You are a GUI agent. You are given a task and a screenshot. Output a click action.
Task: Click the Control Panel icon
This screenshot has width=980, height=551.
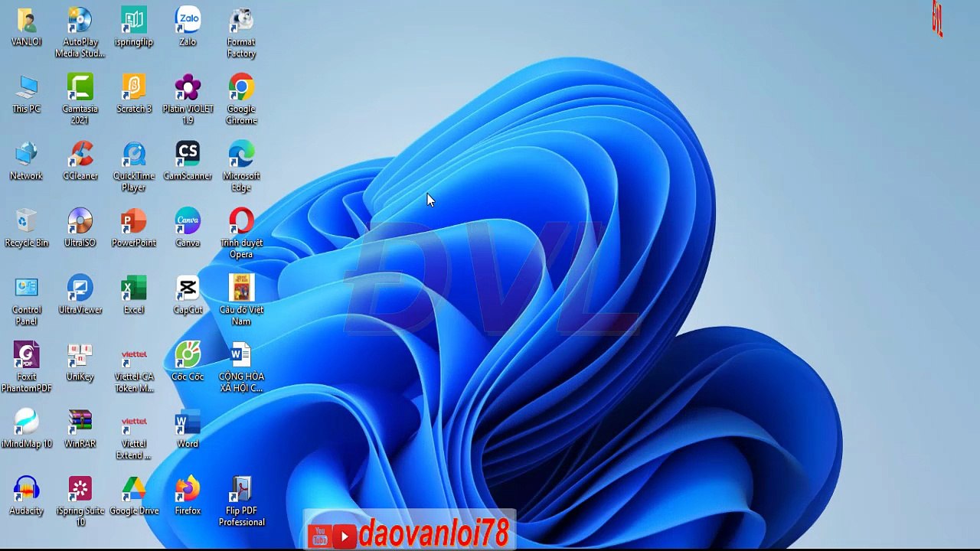(x=26, y=289)
